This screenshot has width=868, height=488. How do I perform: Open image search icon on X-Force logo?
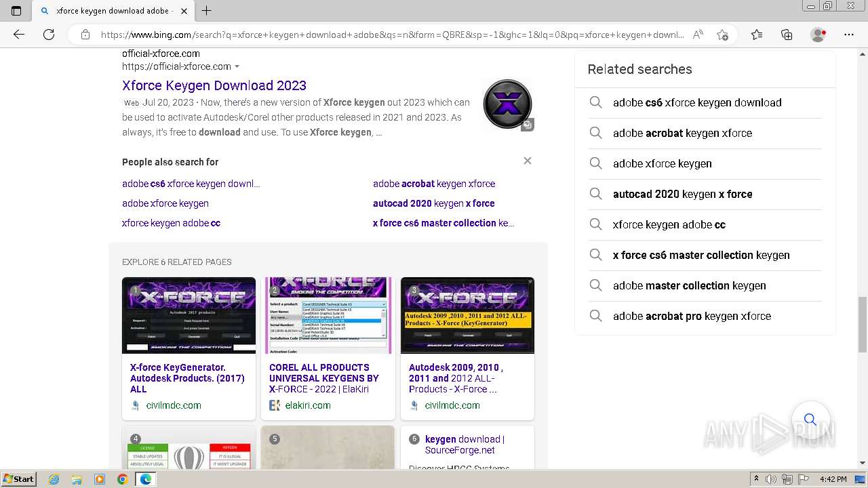(x=527, y=124)
